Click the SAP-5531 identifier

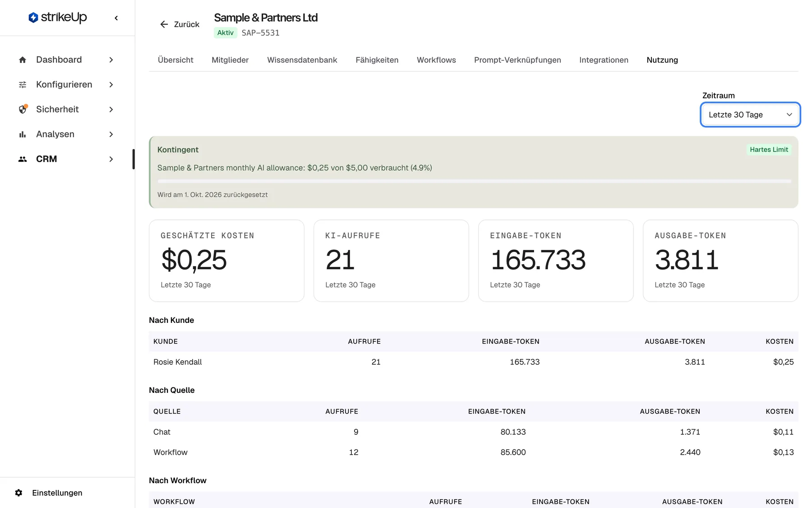(x=260, y=33)
